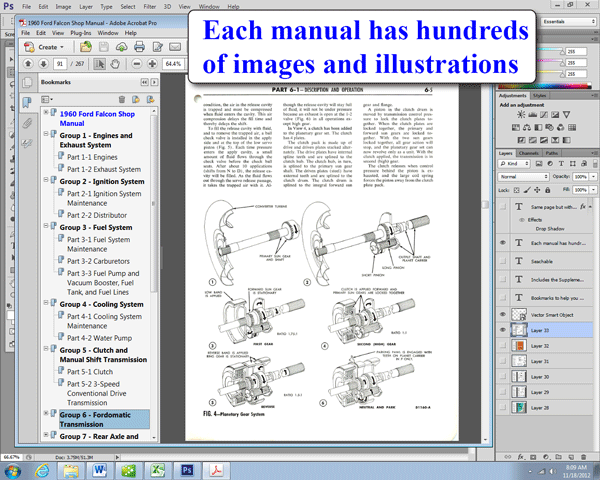This screenshot has width=600, height=480.
Task: Click the cloud upload icon in Acrobat
Action: tap(122, 47)
